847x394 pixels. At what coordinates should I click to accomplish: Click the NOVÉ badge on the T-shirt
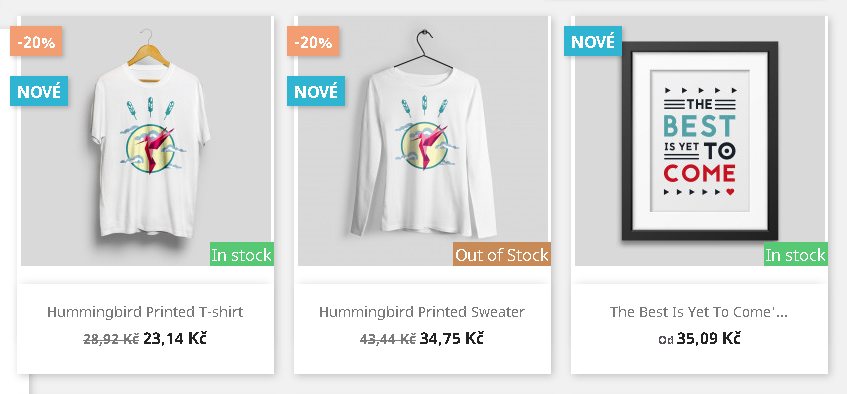pos(39,91)
